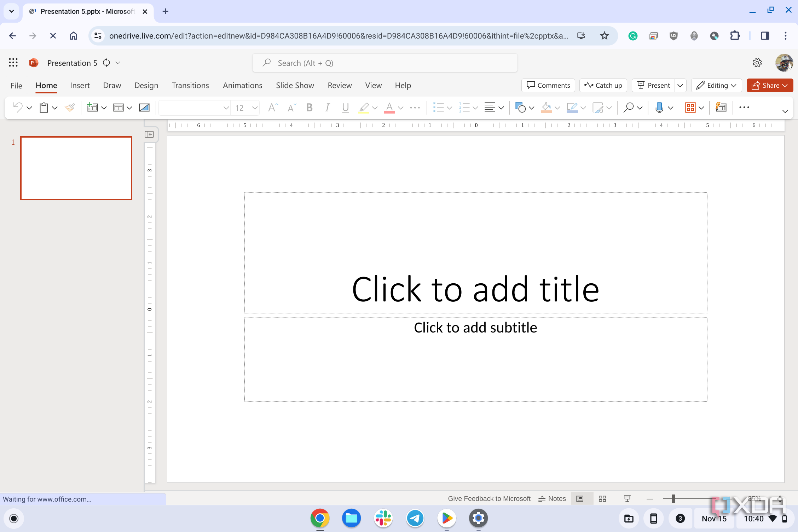Open the Designer icon in ribbon
This screenshot has width=798, height=532.
pyautogui.click(x=721, y=108)
